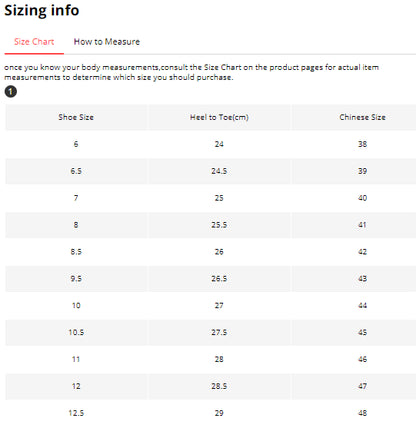Select shoe size 12.5 cell

click(x=76, y=413)
